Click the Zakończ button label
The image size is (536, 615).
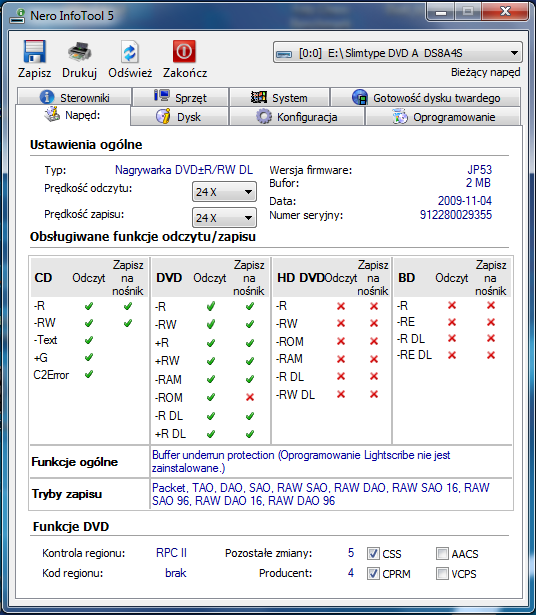[x=185, y=73]
